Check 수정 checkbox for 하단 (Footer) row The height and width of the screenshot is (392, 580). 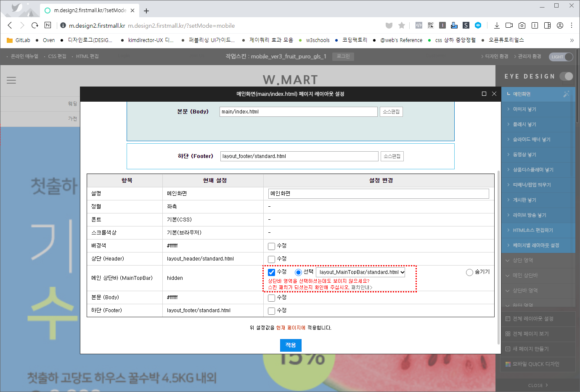[271, 311]
